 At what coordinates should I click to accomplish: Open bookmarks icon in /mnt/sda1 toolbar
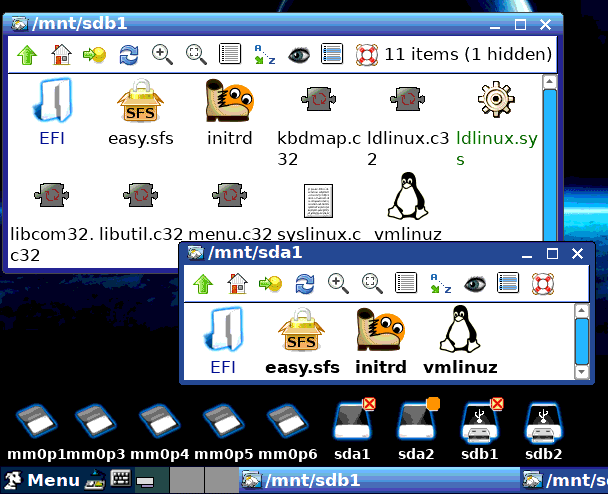pyautogui.click(x=270, y=283)
